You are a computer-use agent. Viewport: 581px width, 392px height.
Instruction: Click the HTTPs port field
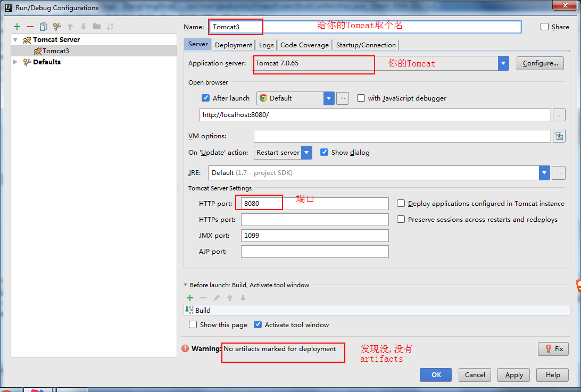tap(314, 219)
